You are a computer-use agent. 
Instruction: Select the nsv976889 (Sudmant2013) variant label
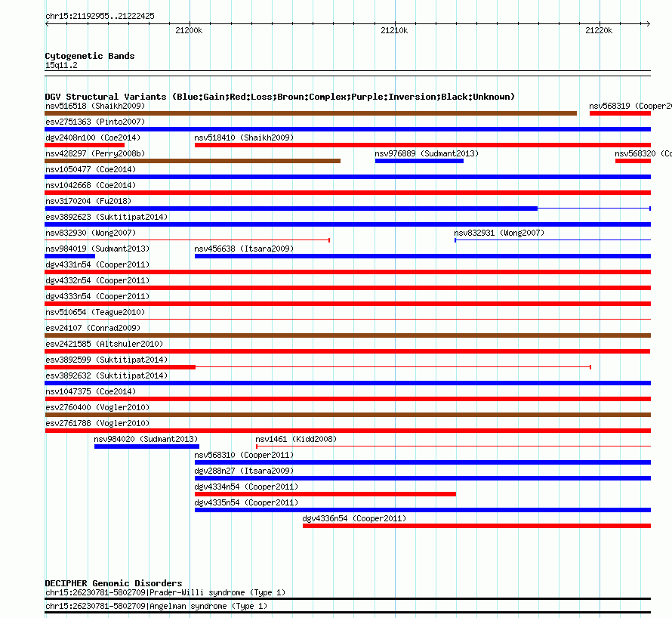(x=427, y=153)
